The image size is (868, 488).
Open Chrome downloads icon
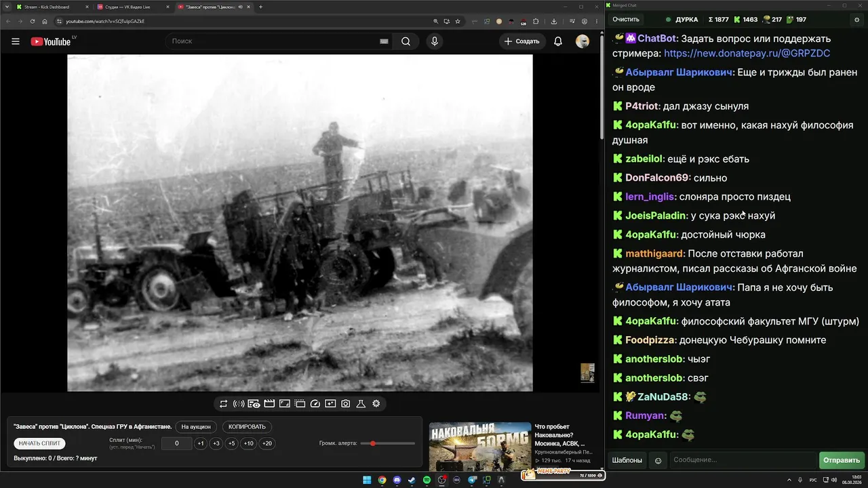click(554, 21)
